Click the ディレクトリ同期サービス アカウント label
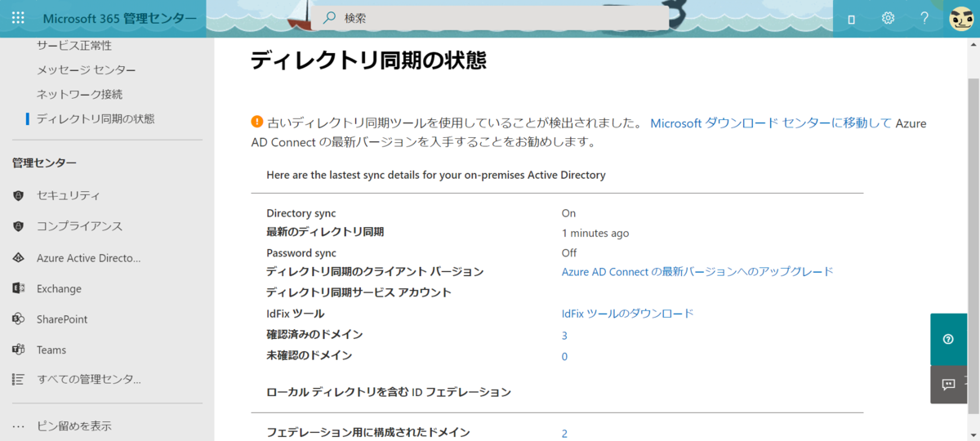The width and height of the screenshot is (980, 441). pos(359,292)
